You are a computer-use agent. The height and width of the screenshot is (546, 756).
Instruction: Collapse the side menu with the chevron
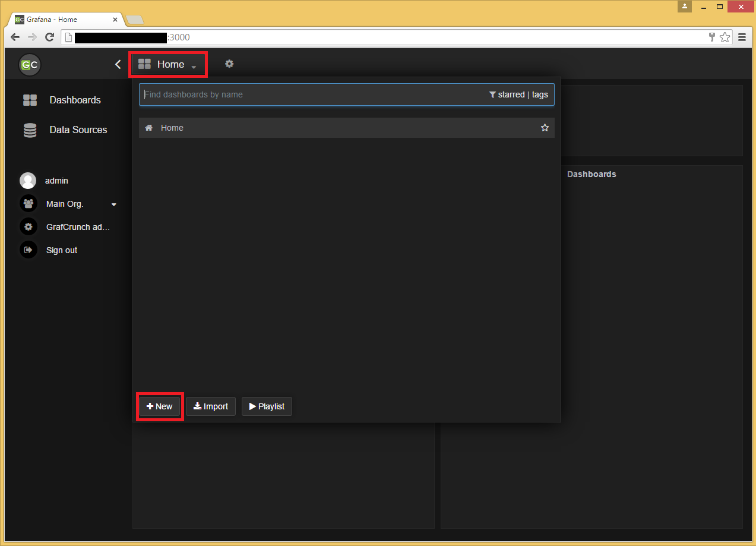tap(118, 64)
